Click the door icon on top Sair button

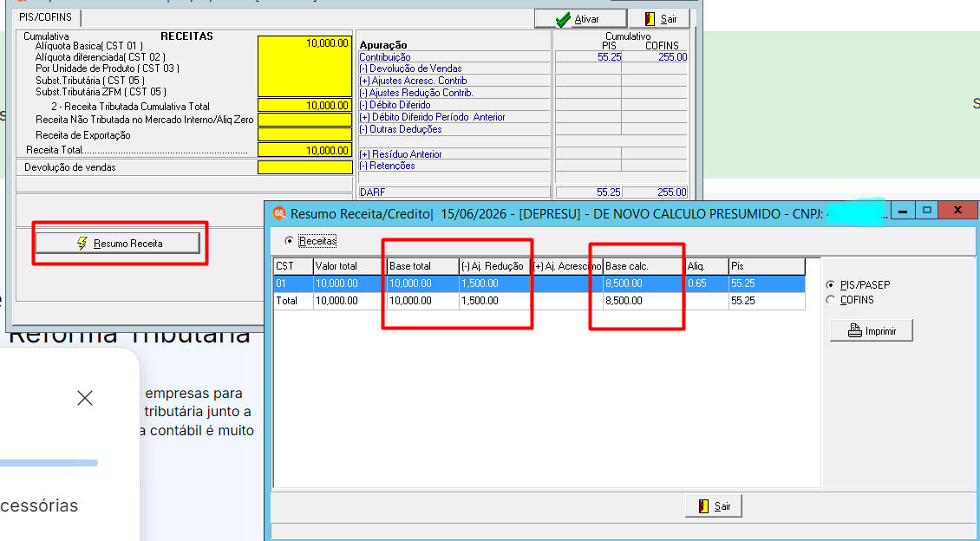point(650,19)
